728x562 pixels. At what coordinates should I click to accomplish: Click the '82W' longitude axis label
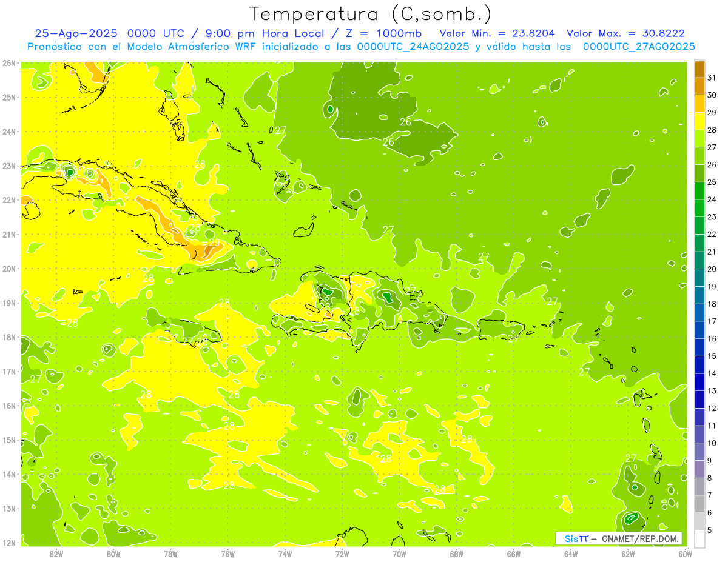click(56, 554)
